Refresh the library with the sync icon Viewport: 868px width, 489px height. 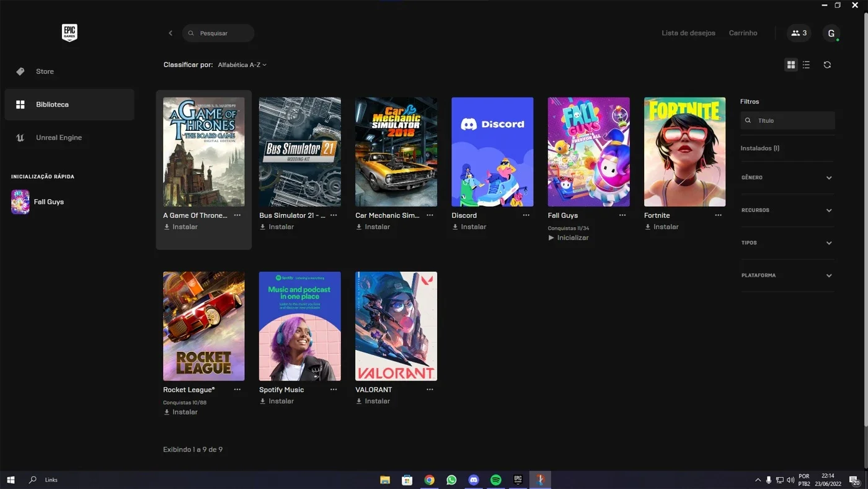coord(827,65)
